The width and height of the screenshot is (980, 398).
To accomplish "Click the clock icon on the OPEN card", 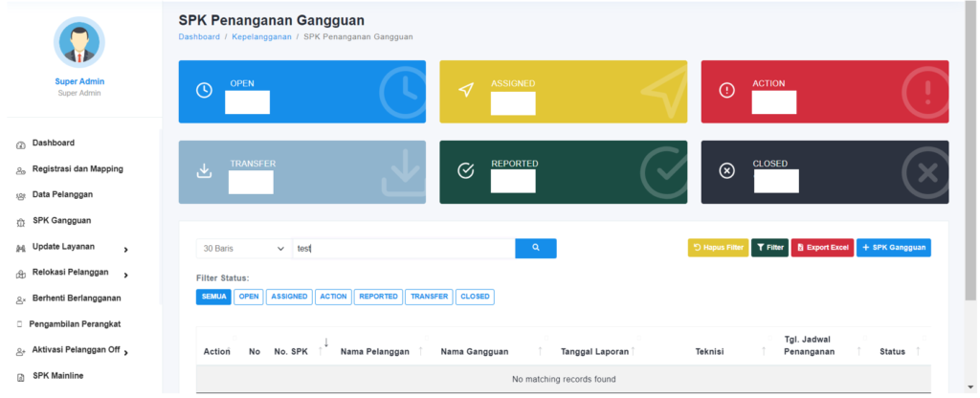I will [205, 91].
